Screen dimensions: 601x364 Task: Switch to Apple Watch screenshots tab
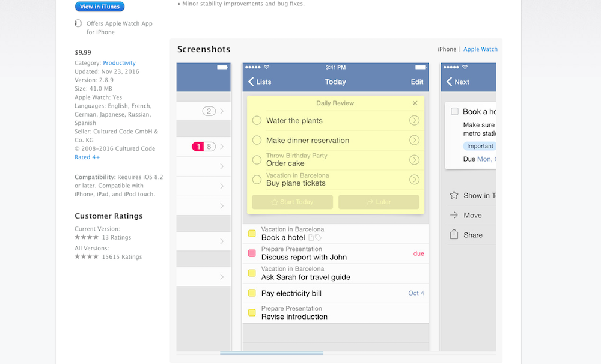pos(480,49)
